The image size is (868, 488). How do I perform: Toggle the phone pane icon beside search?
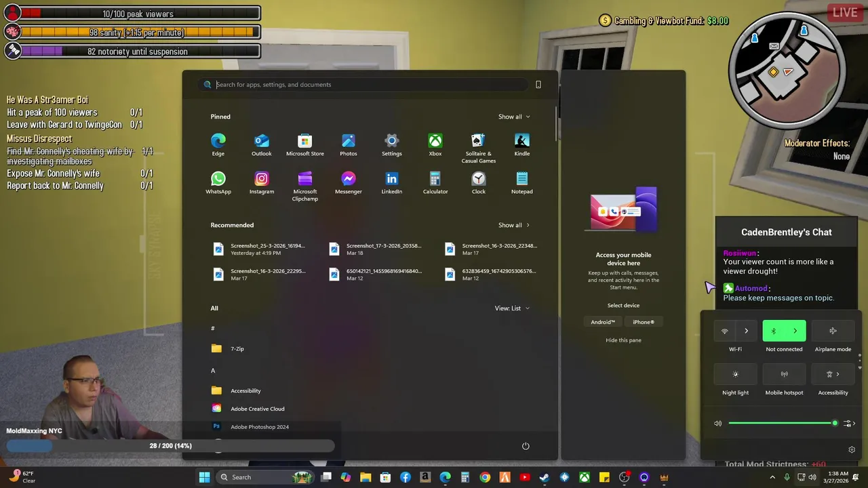(538, 85)
